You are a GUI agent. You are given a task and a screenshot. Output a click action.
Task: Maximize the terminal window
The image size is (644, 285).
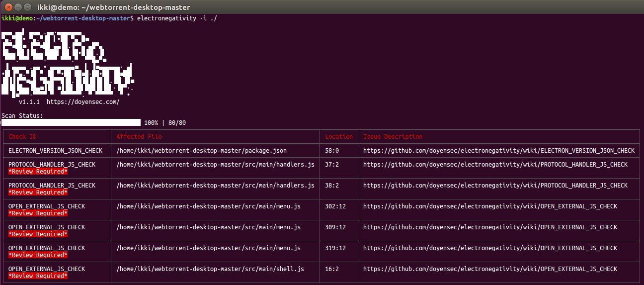[27, 7]
